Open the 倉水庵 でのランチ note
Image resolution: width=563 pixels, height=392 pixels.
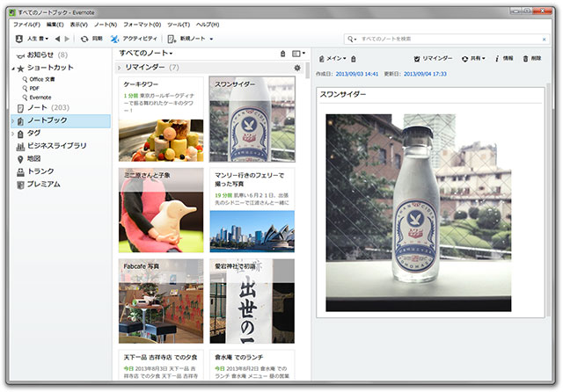252,365
